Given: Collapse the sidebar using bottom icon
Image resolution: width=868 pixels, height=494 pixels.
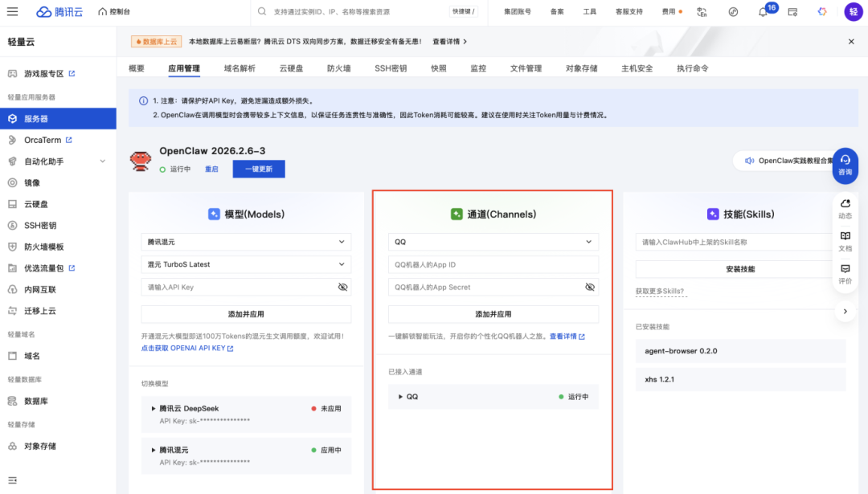Looking at the screenshot, I should coord(12,480).
